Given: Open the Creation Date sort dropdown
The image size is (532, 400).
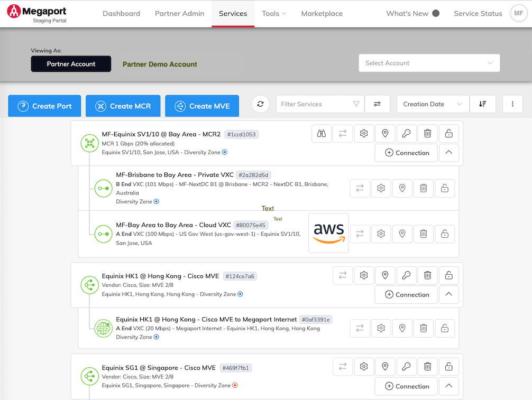Looking at the screenshot, I should (x=432, y=104).
